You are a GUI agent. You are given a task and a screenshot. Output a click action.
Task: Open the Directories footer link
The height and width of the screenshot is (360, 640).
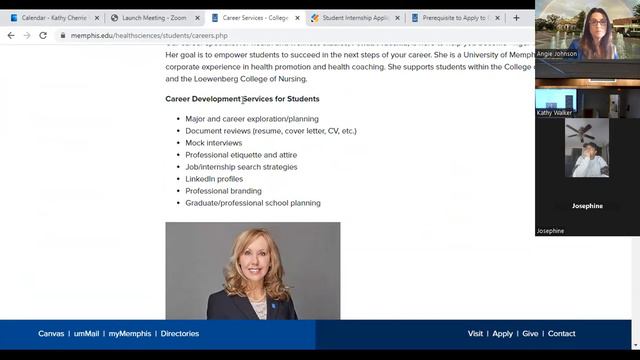(x=180, y=333)
